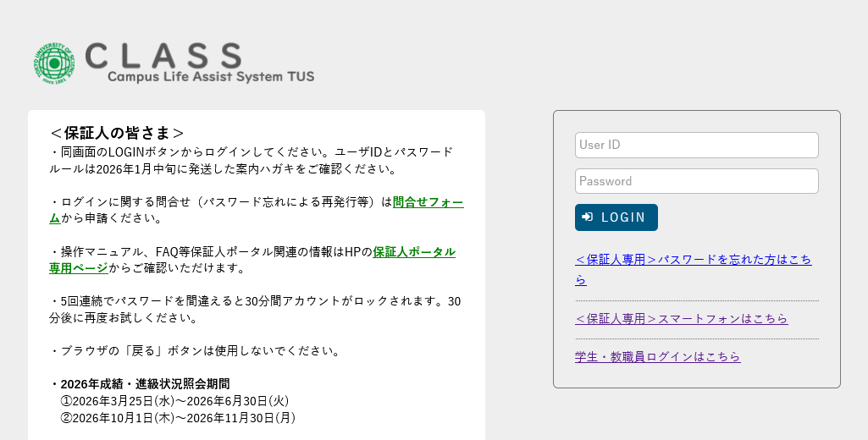Visit the 保証人ポータル専用ページ link

point(413,252)
